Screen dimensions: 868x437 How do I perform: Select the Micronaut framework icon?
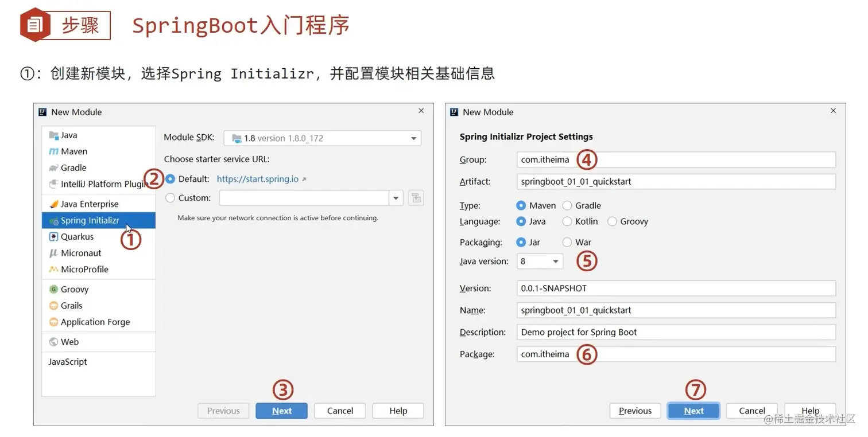[x=54, y=253]
